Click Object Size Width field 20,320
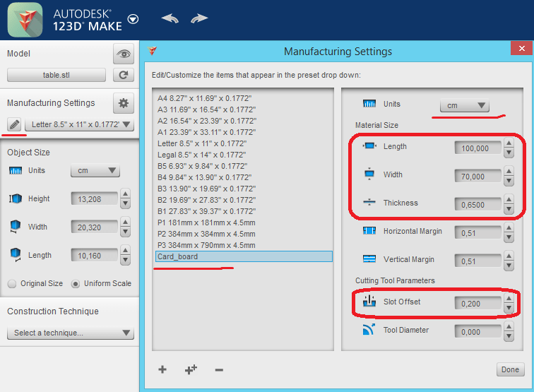This screenshot has width=534, height=392. (x=95, y=227)
